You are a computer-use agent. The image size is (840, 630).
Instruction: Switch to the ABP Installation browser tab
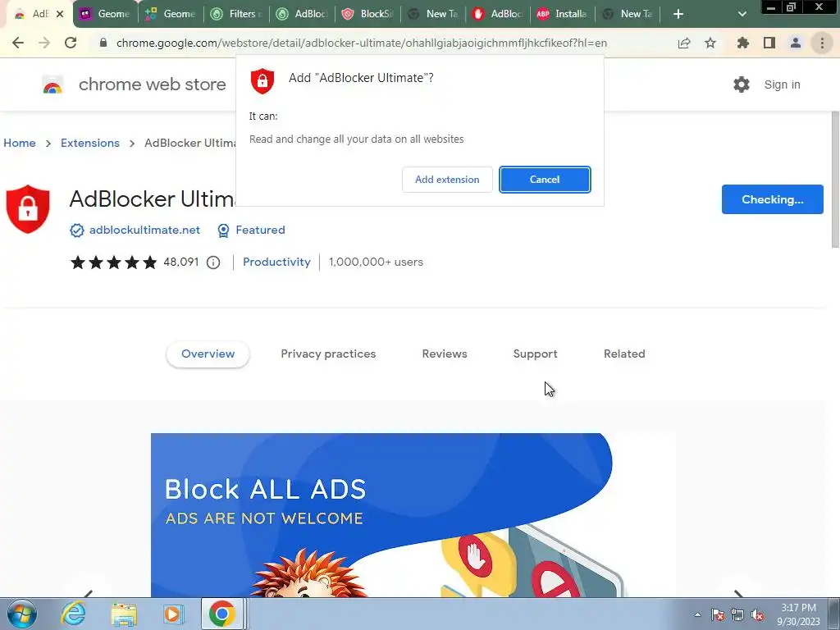[x=562, y=14]
